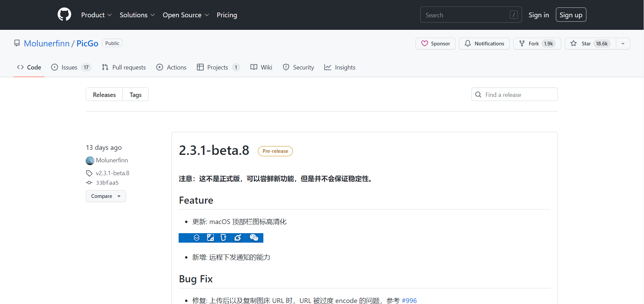Viewport: 644px width, 304px height.
Task: Click the 13 days ago timestamp
Action: pos(104,147)
